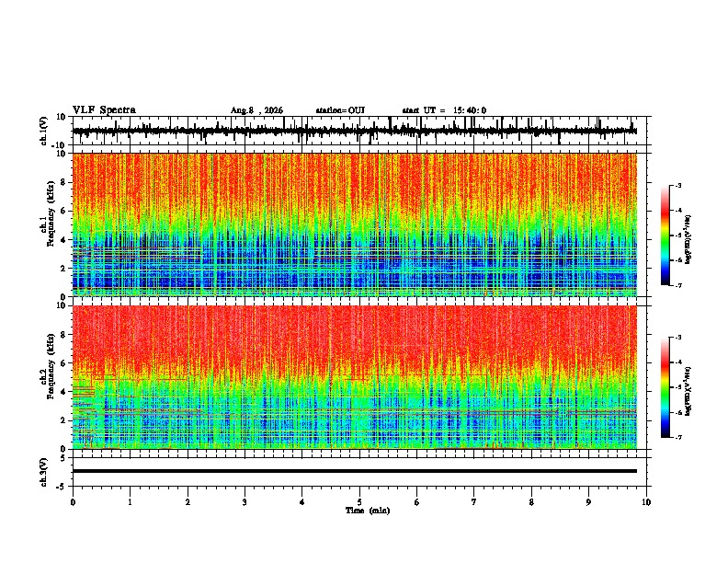Viewport: 728px width, 563px height.
Task: Click the time axis tick label "5"
Action: [x=359, y=502]
